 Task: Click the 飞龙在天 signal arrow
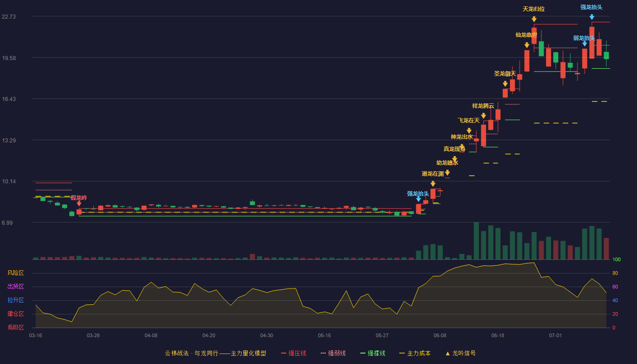[469, 131]
